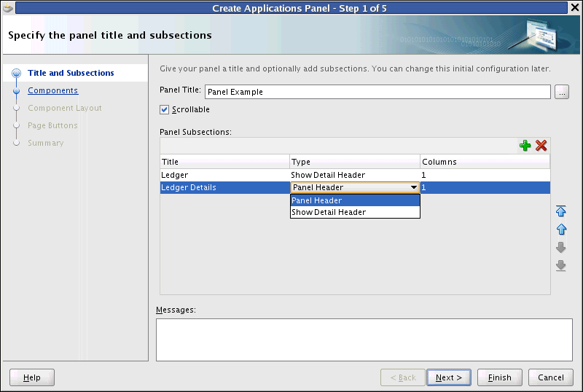Toggle the Scrollable checkbox

(164, 109)
